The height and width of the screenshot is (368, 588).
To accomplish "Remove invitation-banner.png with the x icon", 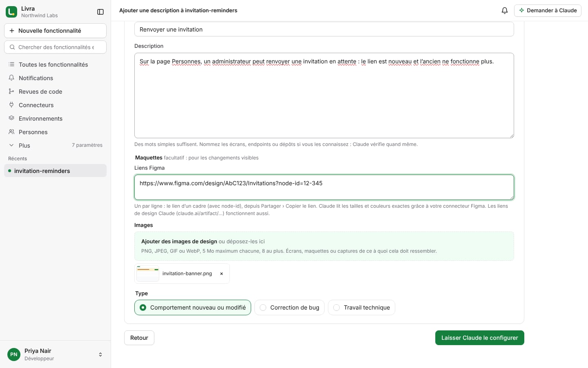I will [222, 274].
